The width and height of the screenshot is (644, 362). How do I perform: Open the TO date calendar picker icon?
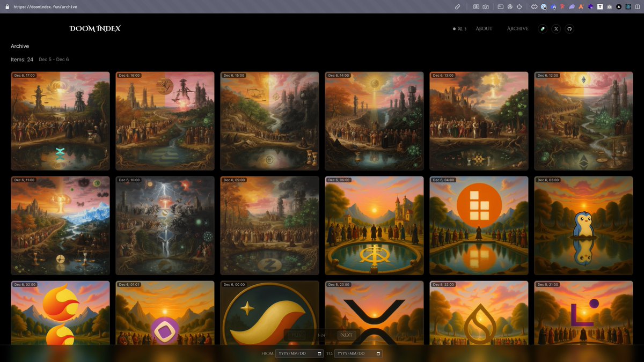379,353
